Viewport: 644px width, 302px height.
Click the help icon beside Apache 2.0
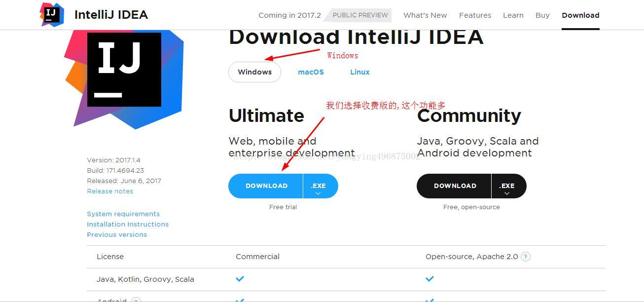coord(526,257)
